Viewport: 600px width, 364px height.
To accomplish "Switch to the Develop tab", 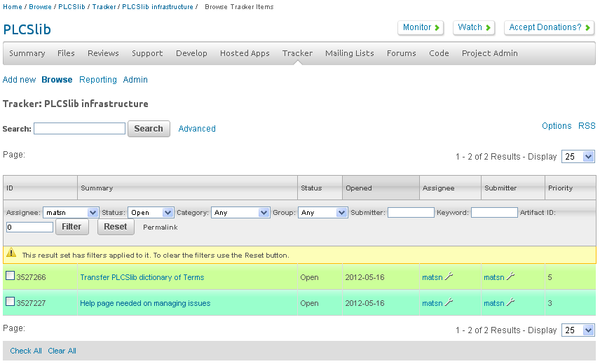I will coord(191,53).
